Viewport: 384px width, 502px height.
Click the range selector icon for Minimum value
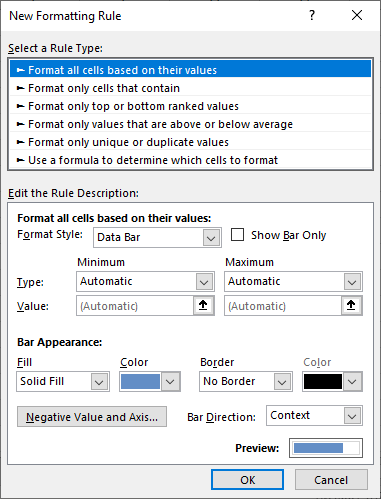point(203,305)
